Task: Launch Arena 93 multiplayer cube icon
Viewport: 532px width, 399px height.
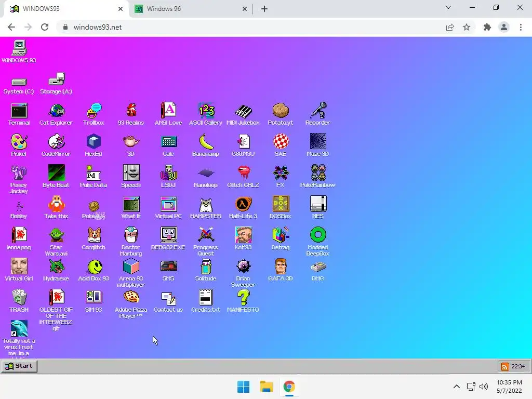Action: tap(131, 273)
